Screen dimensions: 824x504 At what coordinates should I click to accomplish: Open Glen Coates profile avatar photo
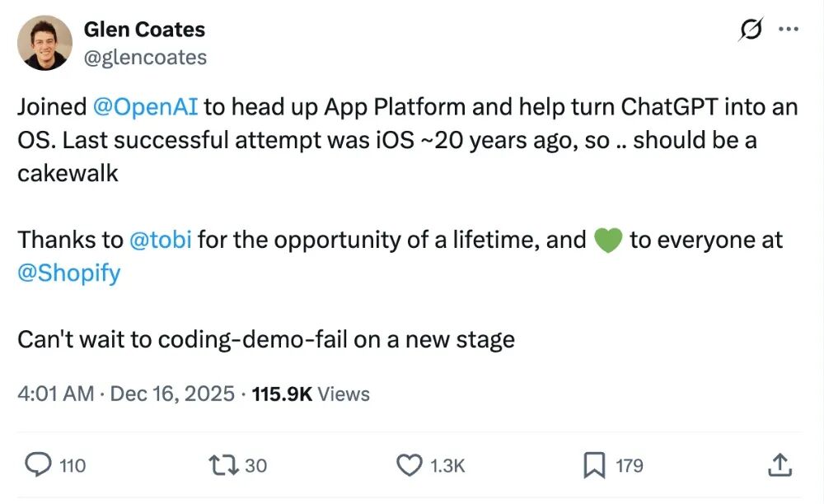pos(44,42)
